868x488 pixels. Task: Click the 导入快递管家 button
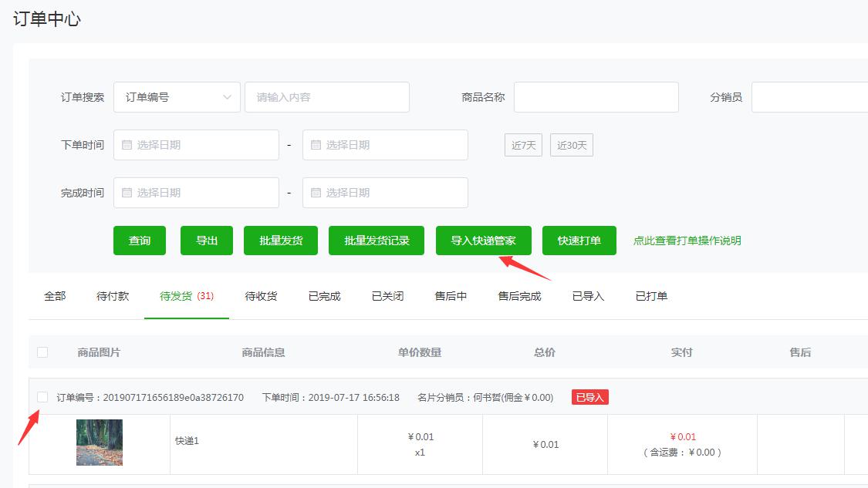click(x=483, y=241)
